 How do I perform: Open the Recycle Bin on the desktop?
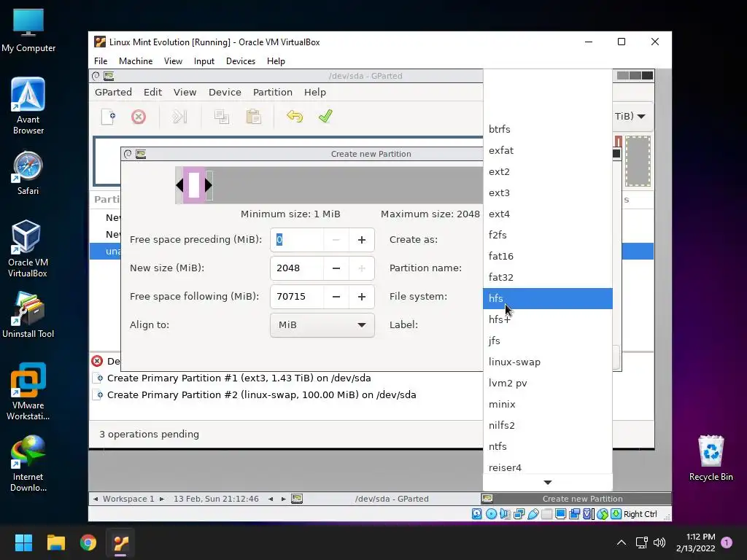coord(711,458)
